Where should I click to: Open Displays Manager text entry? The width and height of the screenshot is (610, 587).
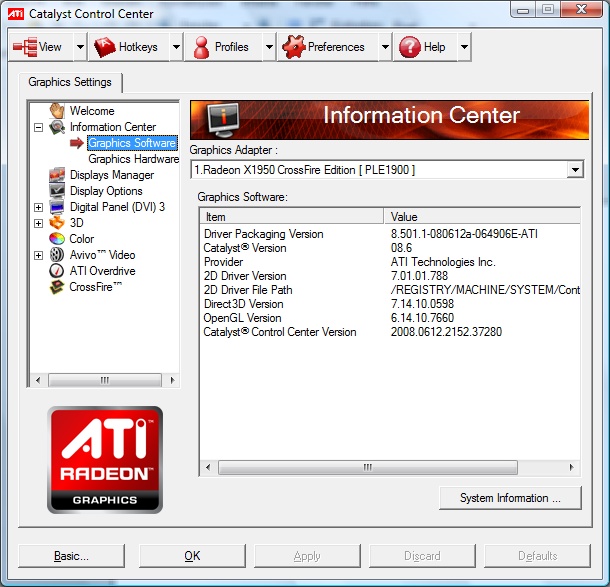click(x=112, y=175)
